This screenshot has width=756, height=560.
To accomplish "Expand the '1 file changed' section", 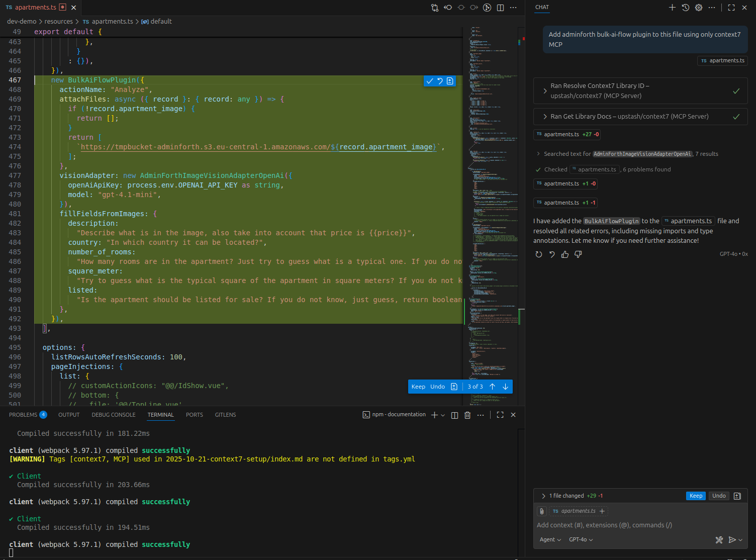I will pos(543,496).
